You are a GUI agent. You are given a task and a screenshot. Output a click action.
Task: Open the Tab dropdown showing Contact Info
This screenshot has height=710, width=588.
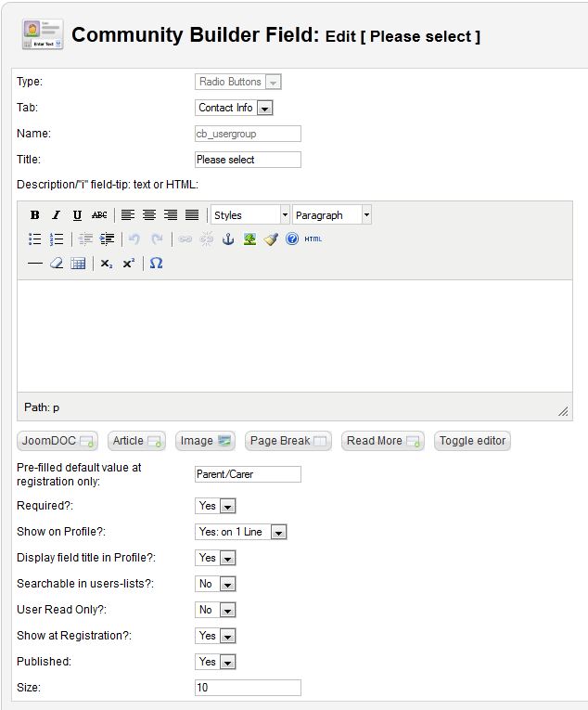click(x=234, y=108)
